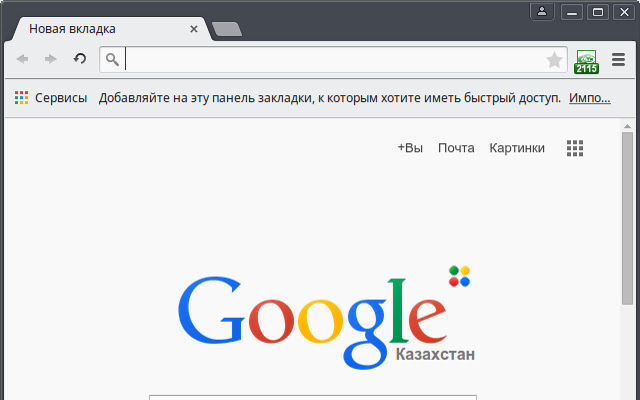This screenshot has width=640, height=400.
Task: Open the Google apps grid icon
Action: 575,148
